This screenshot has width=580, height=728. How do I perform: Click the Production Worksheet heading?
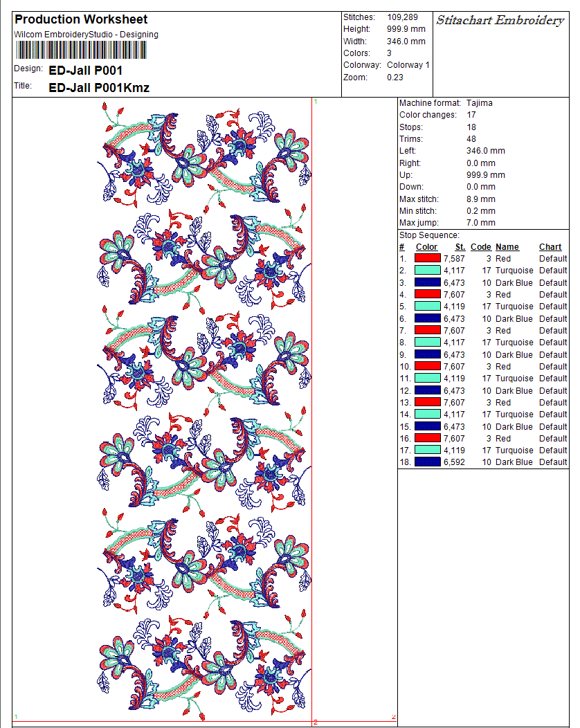(81, 19)
